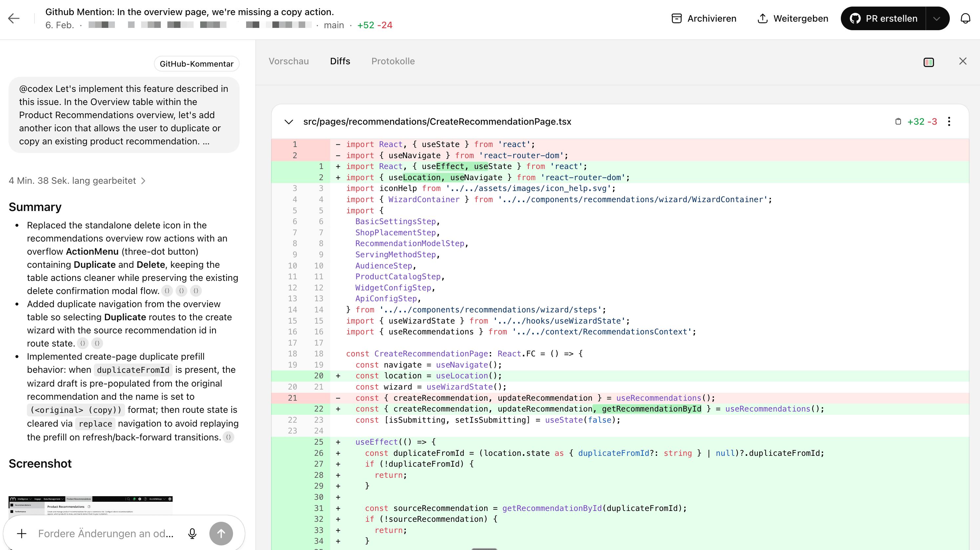Open the diff's three-dot overflow menu
Viewport: 980px width, 550px height.
949,121
